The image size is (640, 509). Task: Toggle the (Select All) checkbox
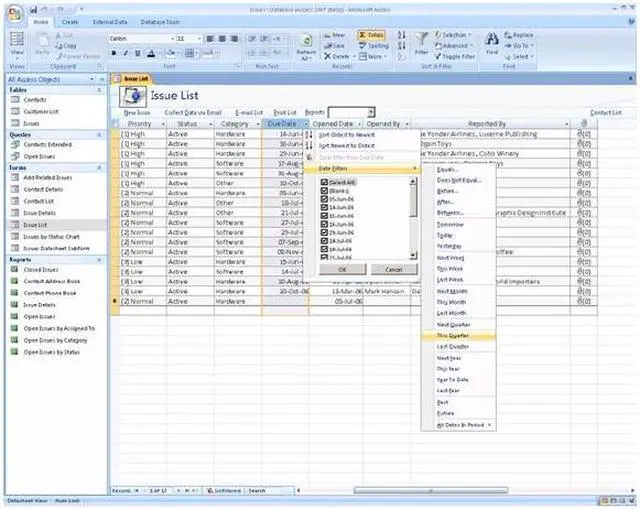(x=323, y=181)
